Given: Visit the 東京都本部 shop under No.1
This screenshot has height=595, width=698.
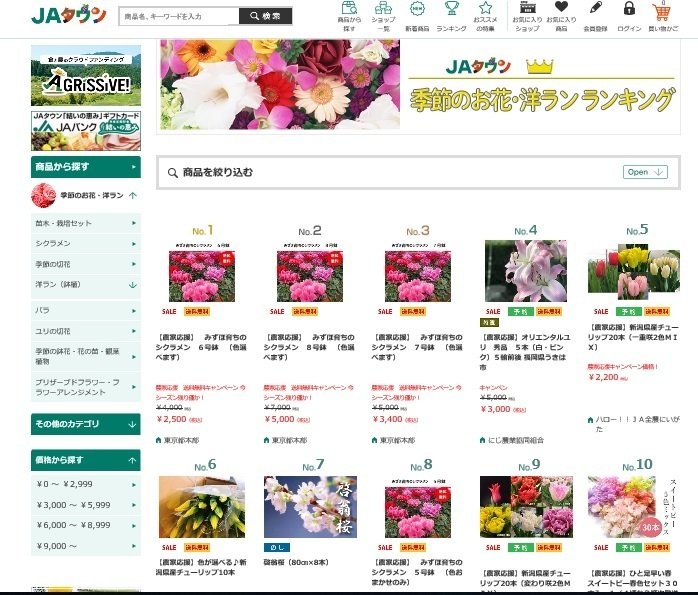Looking at the screenshot, I should coord(181,440).
